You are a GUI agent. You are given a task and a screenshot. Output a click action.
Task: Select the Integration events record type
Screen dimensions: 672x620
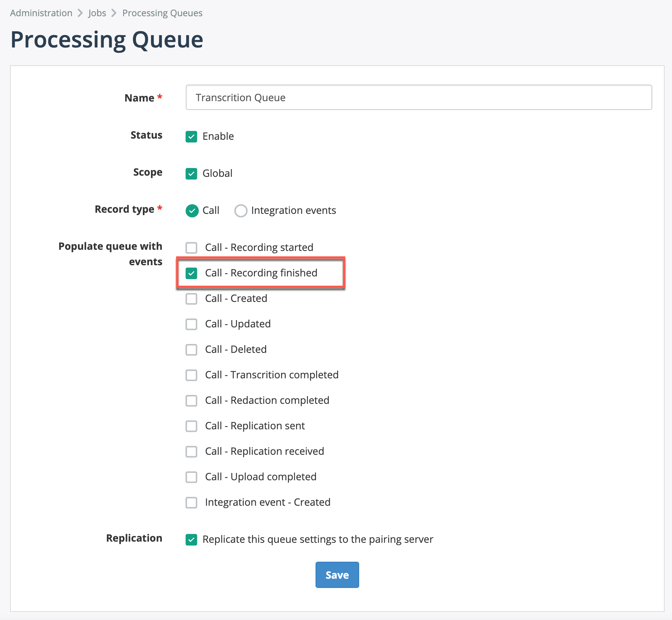pyautogui.click(x=241, y=211)
